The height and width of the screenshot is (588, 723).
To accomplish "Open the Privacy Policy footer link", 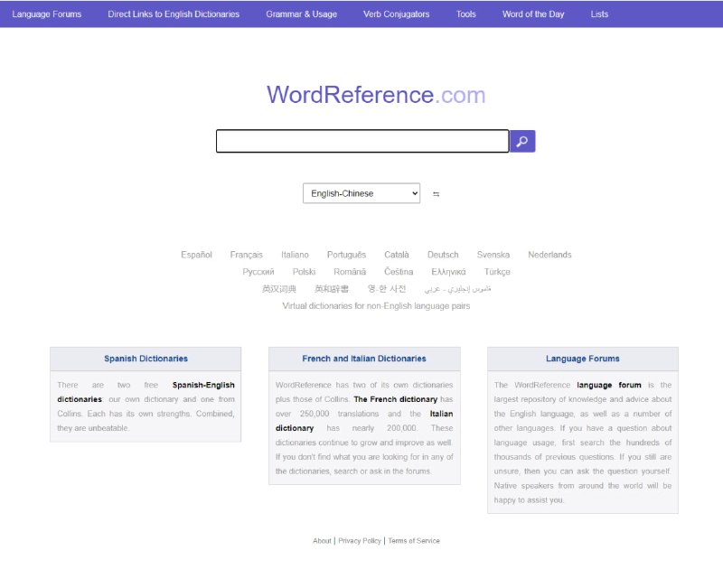I will pos(360,540).
